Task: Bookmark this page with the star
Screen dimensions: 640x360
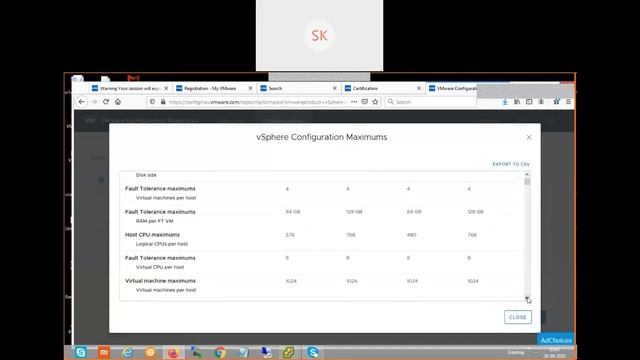Action: (x=375, y=102)
